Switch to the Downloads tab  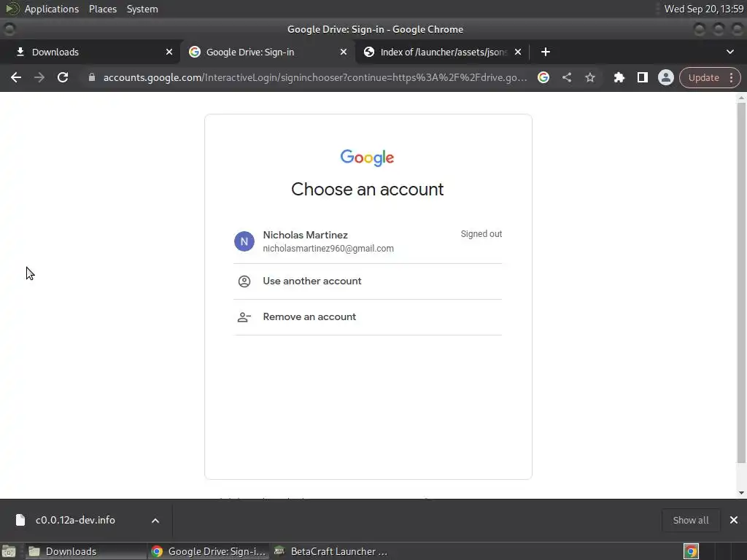[x=90, y=52]
